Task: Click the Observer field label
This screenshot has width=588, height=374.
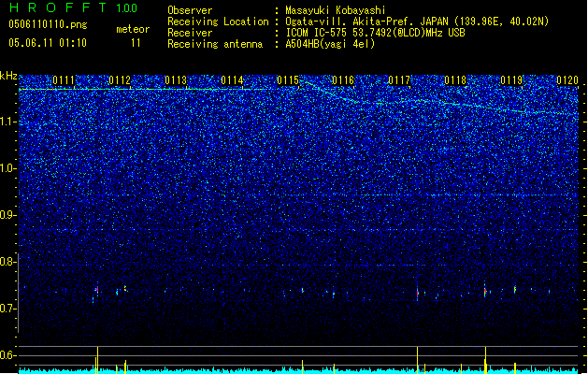Action: (x=190, y=10)
